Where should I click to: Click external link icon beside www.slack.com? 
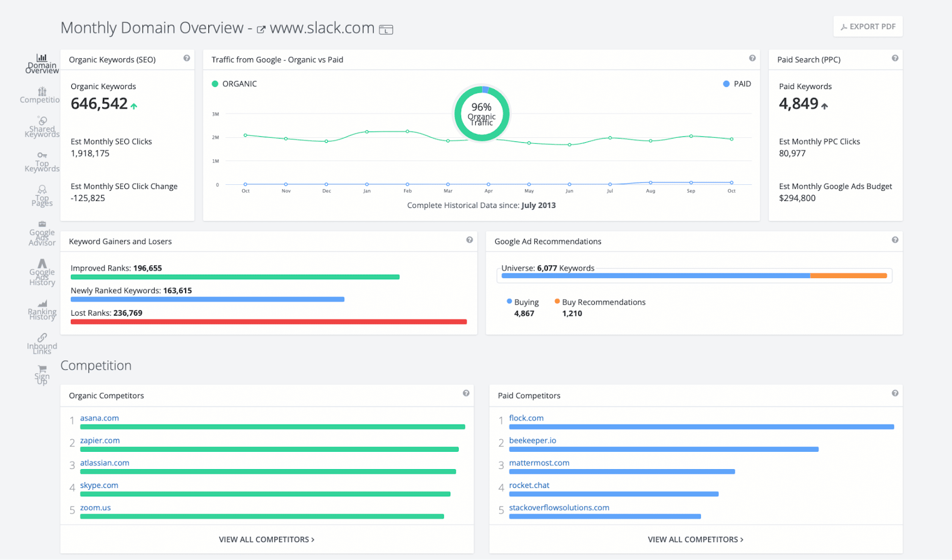(261, 30)
